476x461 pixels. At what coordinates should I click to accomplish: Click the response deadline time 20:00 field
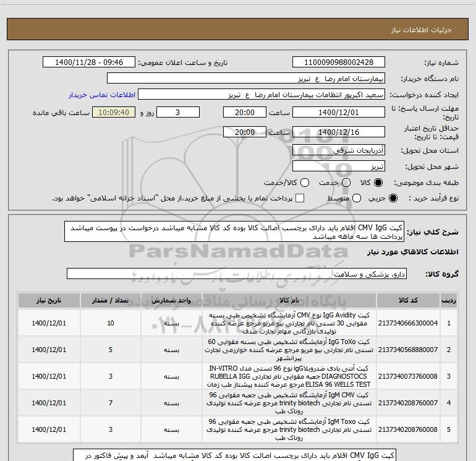coord(245,112)
